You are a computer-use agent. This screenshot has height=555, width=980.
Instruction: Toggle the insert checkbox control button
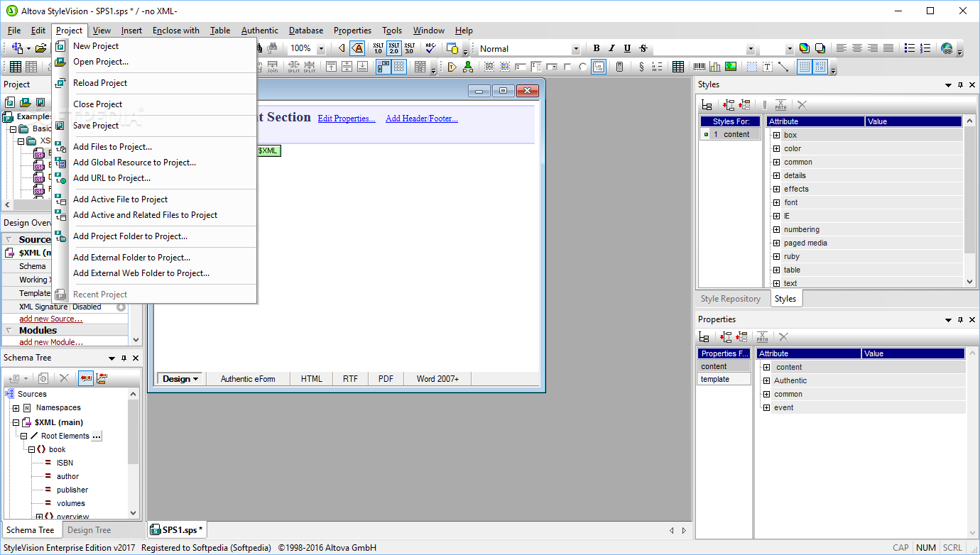click(x=567, y=67)
